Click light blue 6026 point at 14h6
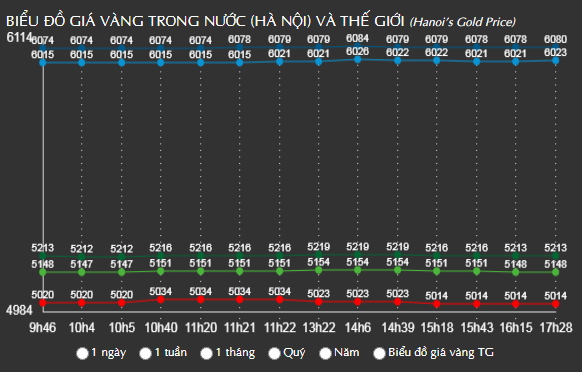 [357, 59]
